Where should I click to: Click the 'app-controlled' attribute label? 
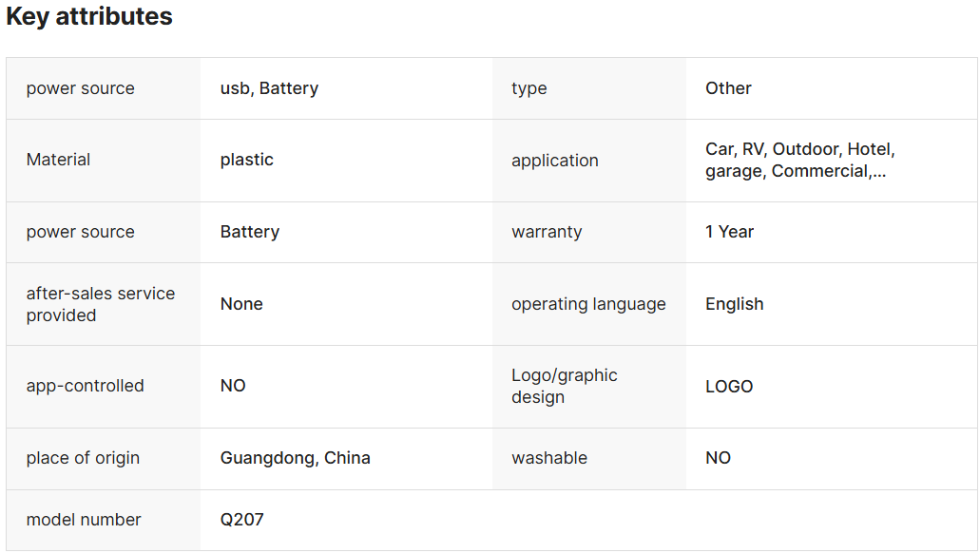(x=85, y=386)
